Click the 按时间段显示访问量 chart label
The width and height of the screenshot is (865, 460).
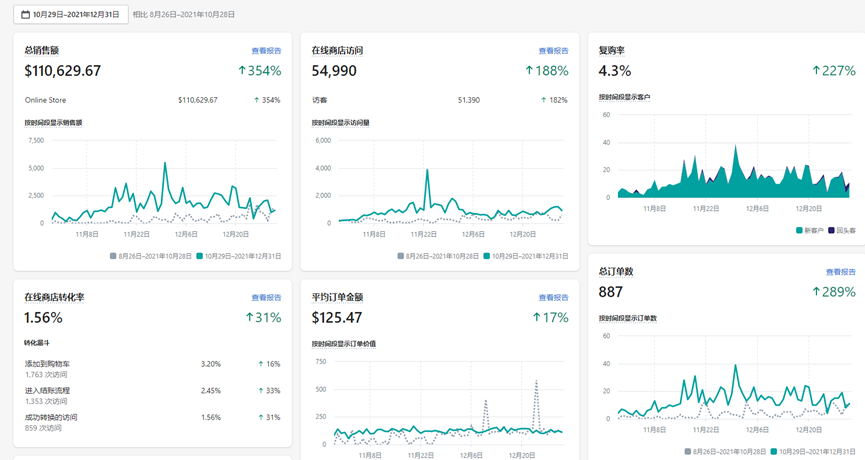340,122
